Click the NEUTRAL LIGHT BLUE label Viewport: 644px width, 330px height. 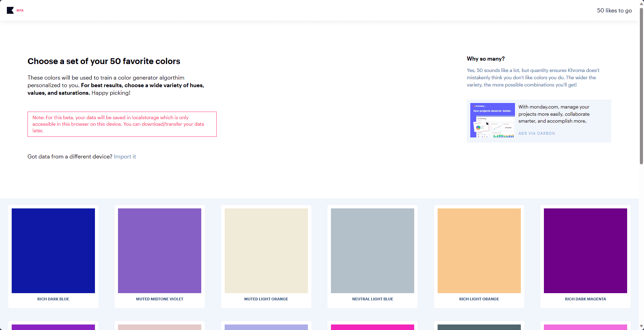tap(373, 299)
